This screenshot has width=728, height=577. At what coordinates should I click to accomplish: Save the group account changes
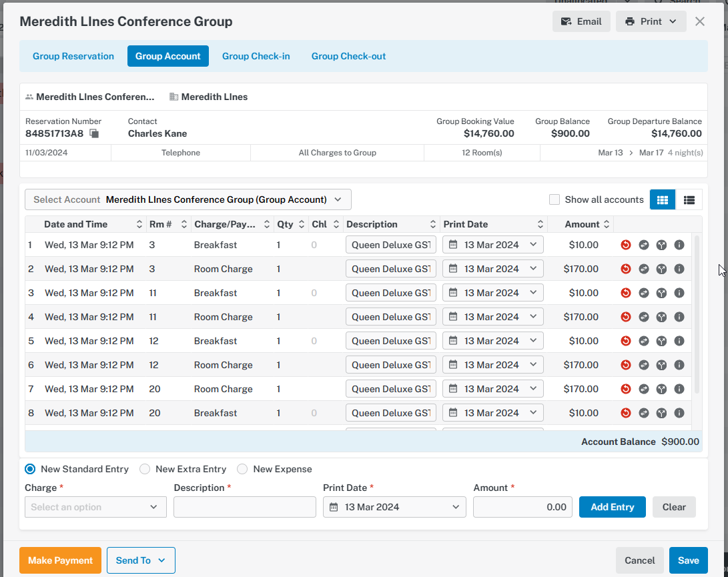point(689,560)
